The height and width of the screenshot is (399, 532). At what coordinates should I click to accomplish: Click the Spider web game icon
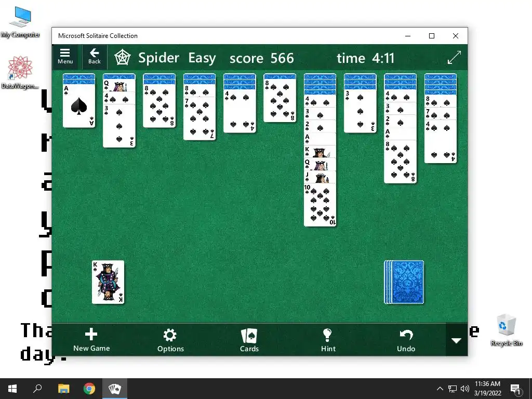[123, 57]
